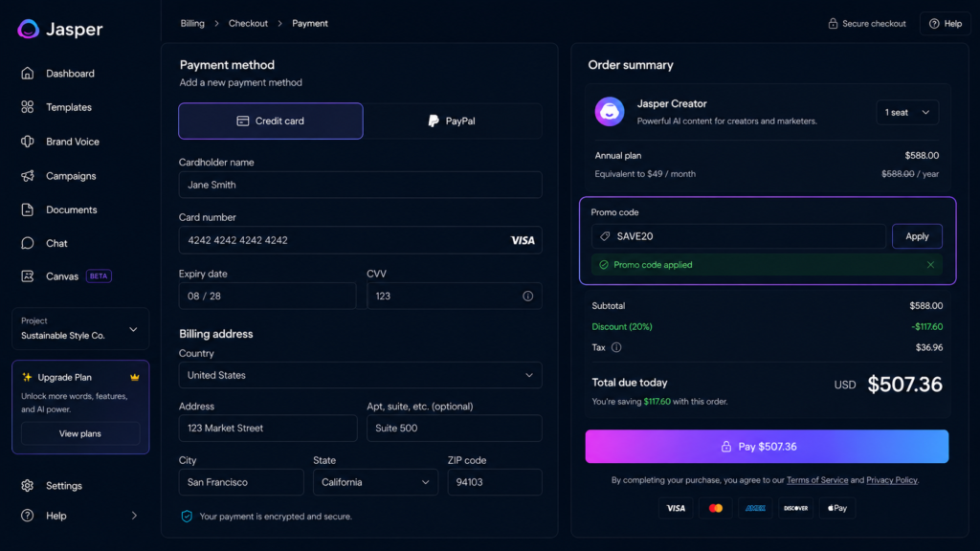Image resolution: width=980 pixels, height=551 pixels.
Task: Go to Checkout breadcrumb
Action: point(248,23)
